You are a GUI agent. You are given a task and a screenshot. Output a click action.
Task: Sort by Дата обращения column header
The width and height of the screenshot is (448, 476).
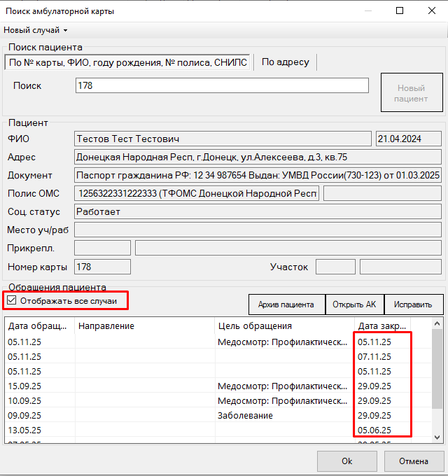pos(39,325)
